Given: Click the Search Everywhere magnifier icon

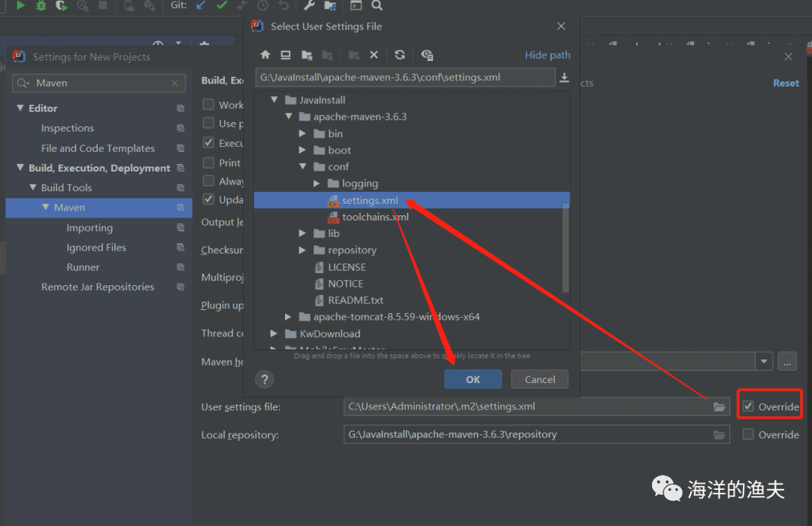Looking at the screenshot, I should tap(377, 5).
